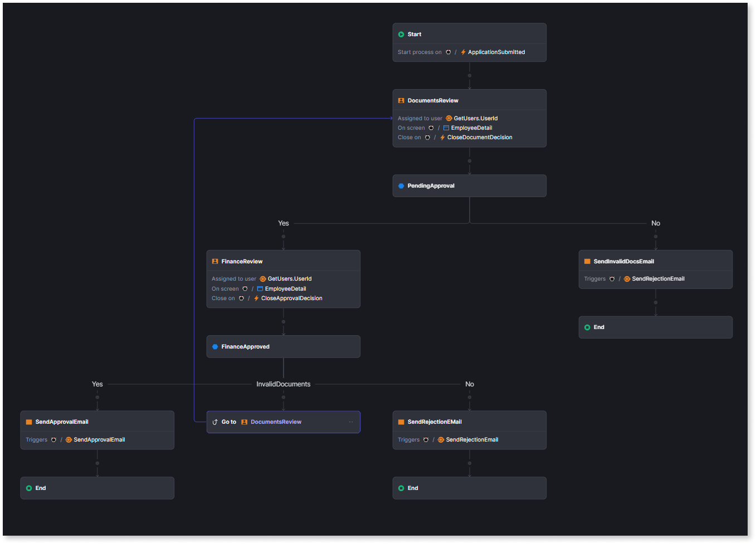
Task: Click the GetUsers.UserId link in FinanceReview
Action: [x=287, y=278]
